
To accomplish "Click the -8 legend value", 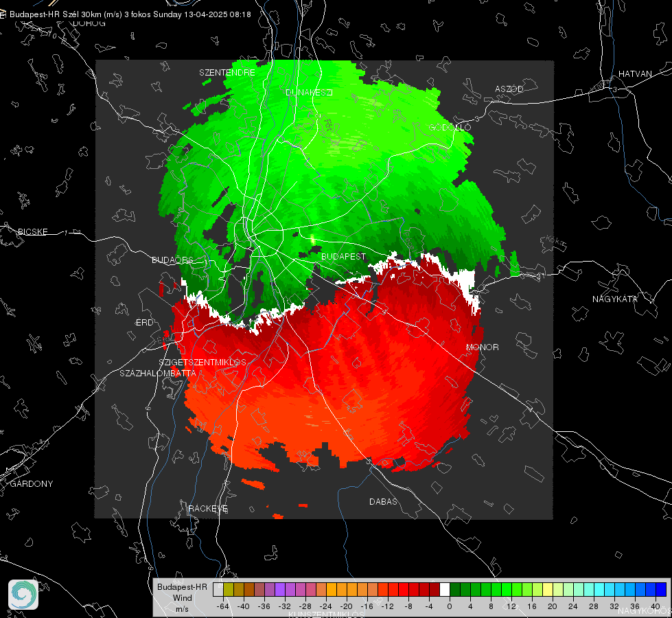I will 408,606.
